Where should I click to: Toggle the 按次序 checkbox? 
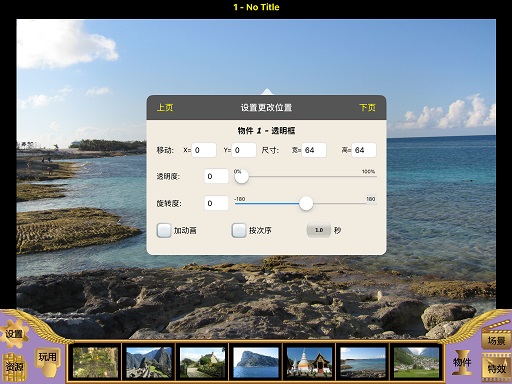(x=239, y=230)
